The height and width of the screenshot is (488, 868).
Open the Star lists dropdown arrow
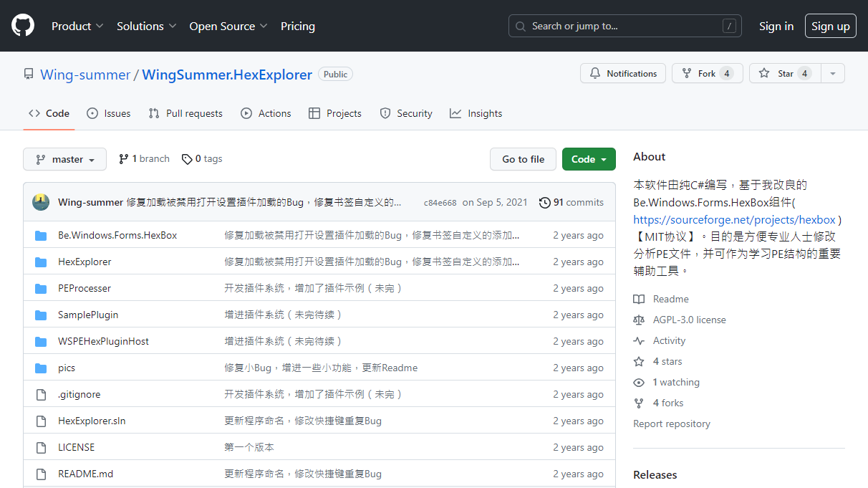coord(832,73)
